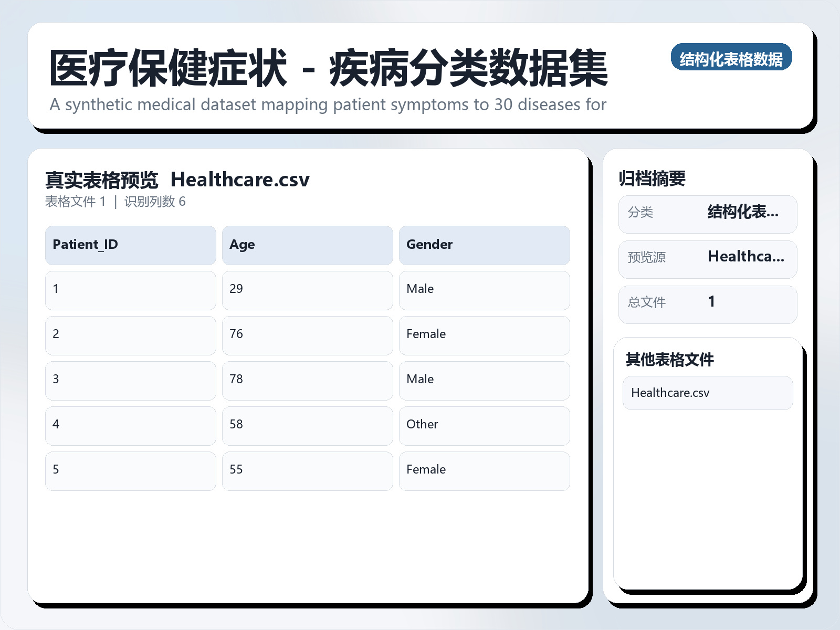Select the Gender column header
Image resolution: width=840 pixels, height=630 pixels.
(x=485, y=245)
